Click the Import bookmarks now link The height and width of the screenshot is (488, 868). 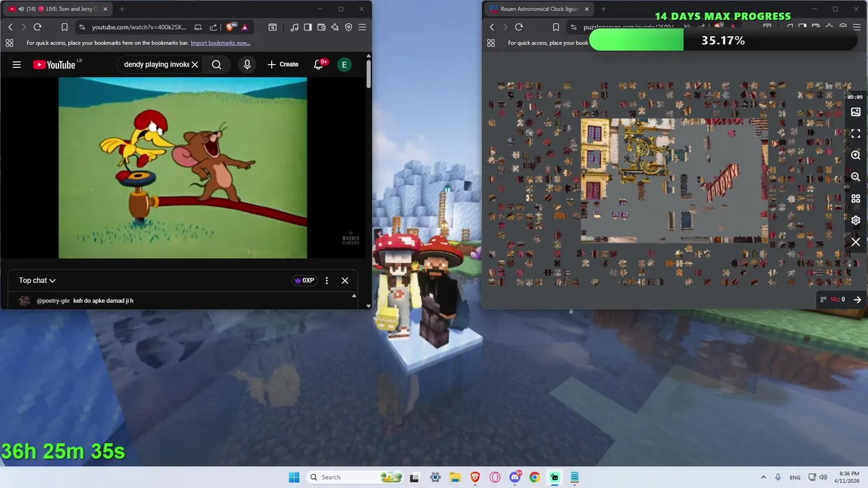click(x=220, y=43)
